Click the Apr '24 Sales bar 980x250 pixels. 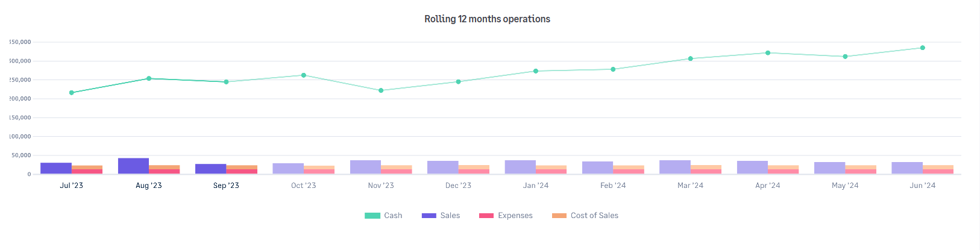752,167
